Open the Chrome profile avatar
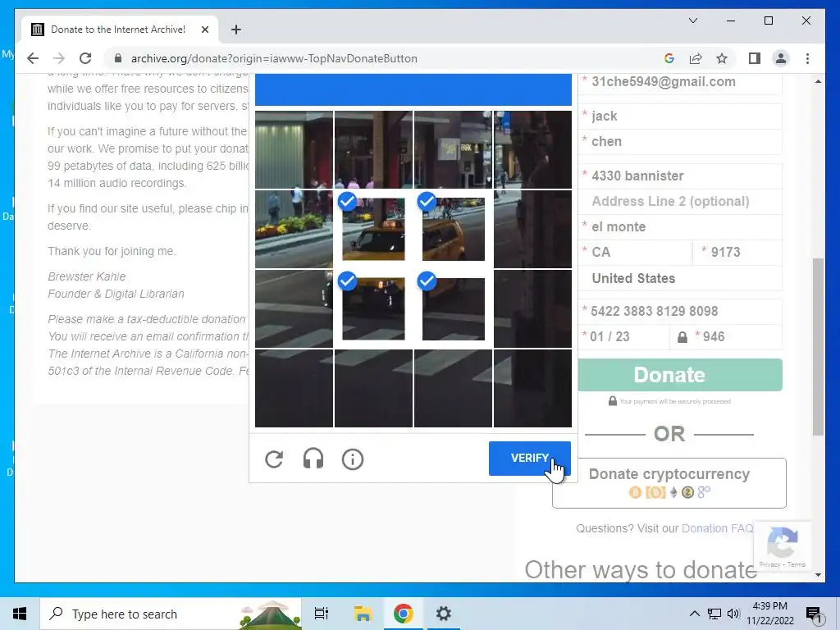Viewport: 840px width, 630px height. 781,58
